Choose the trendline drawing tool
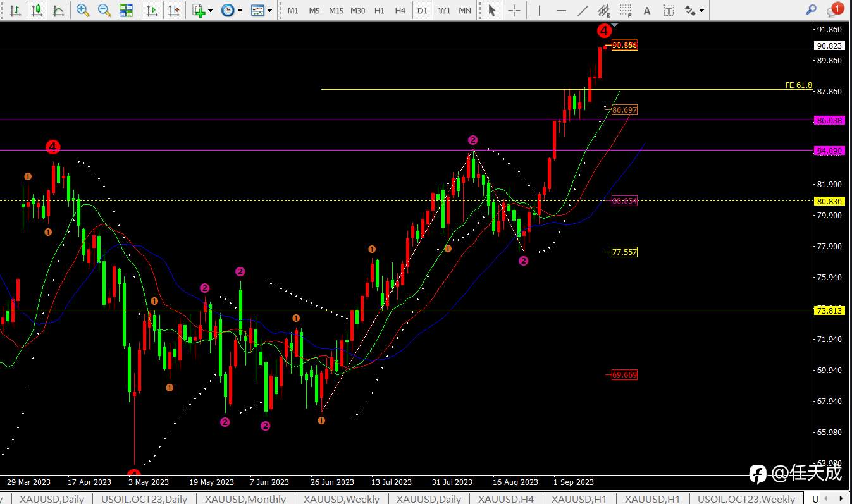This screenshot has width=852, height=504. coord(583,10)
